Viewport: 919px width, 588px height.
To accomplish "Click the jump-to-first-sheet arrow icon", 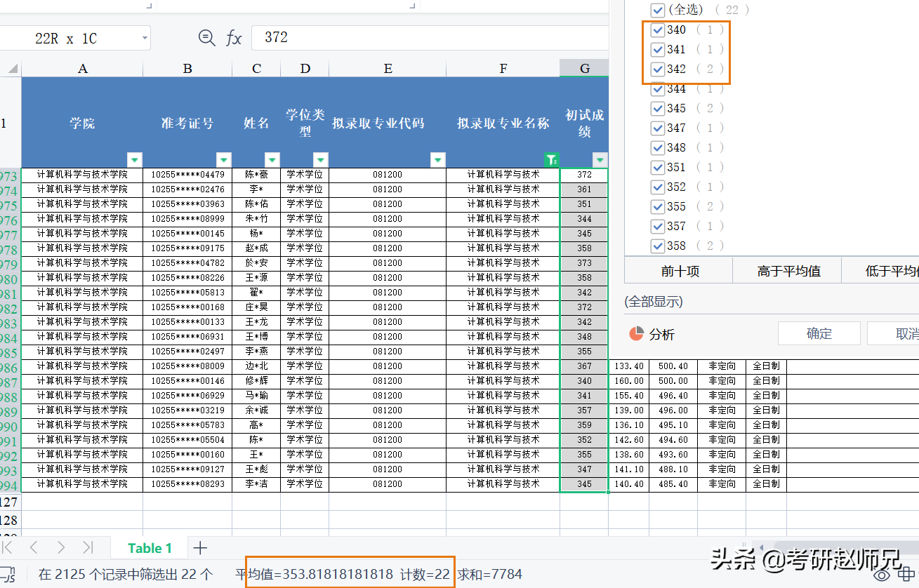I will click(8, 547).
